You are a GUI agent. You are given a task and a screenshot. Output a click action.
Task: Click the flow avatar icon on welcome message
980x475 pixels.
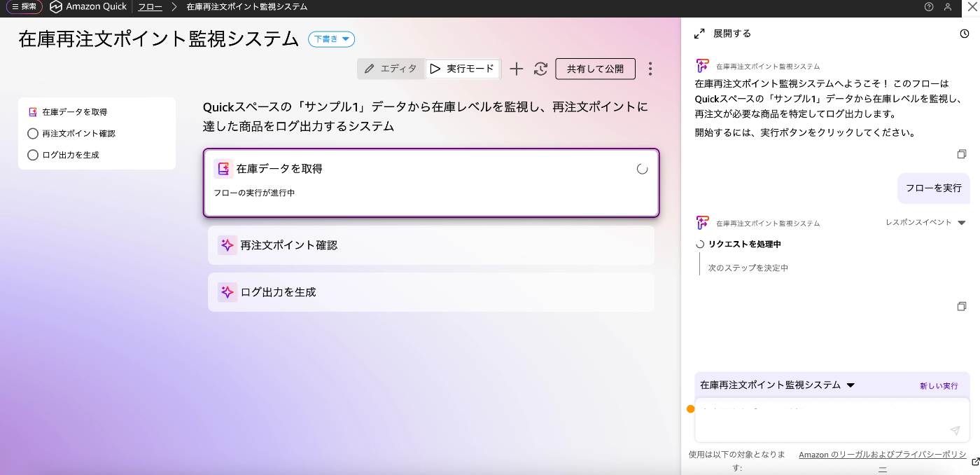tap(703, 66)
